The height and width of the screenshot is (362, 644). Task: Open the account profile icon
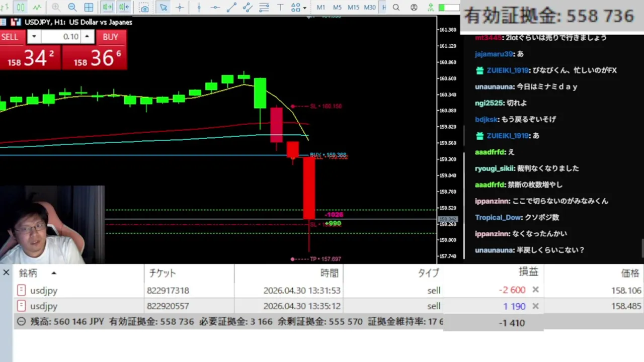(x=414, y=8)
